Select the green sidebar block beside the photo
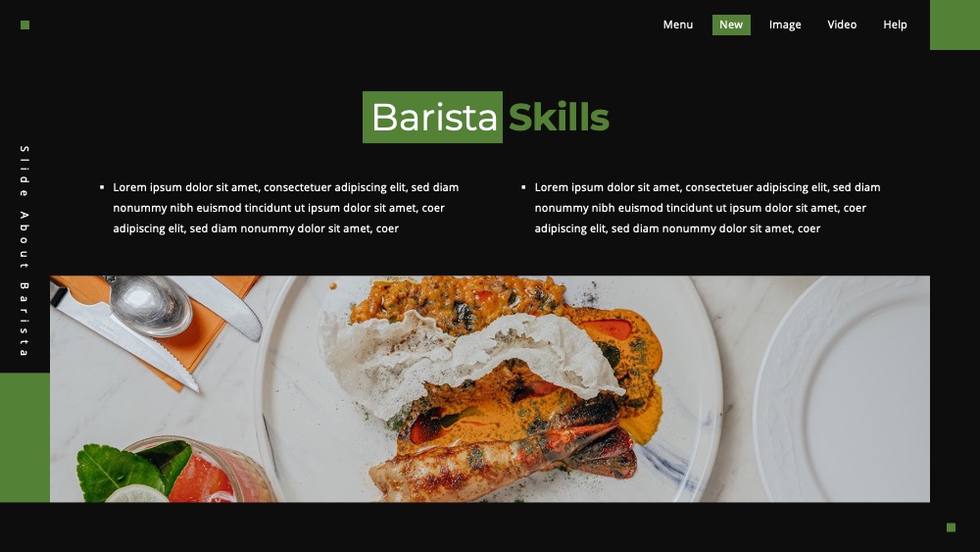 (25, 437)
